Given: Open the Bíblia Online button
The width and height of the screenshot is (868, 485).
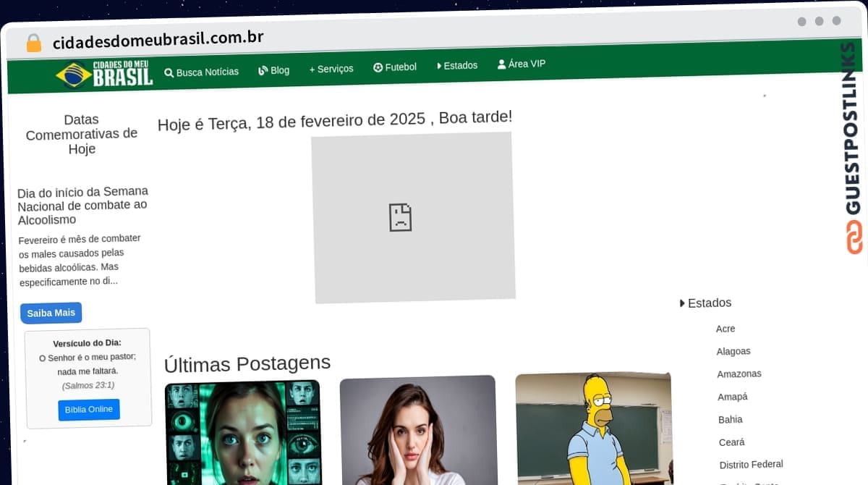Looking at the screenshot, I should [x=89, y=409].
